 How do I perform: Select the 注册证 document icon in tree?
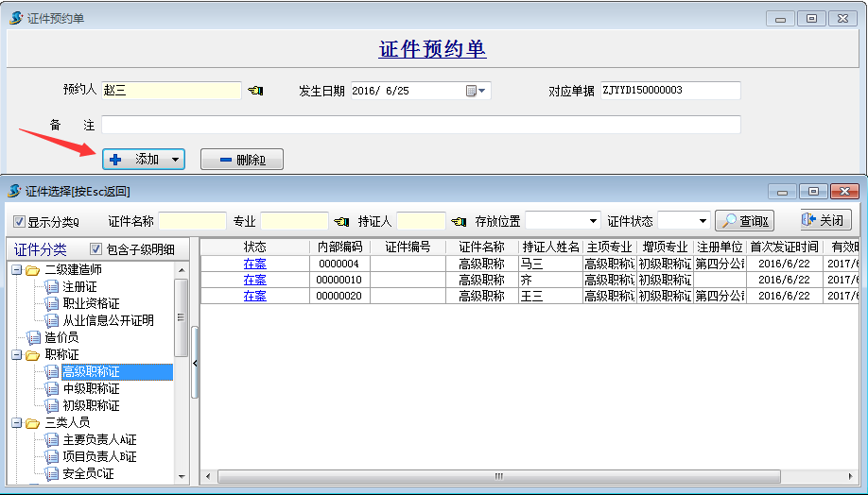(x=52, y=287)
